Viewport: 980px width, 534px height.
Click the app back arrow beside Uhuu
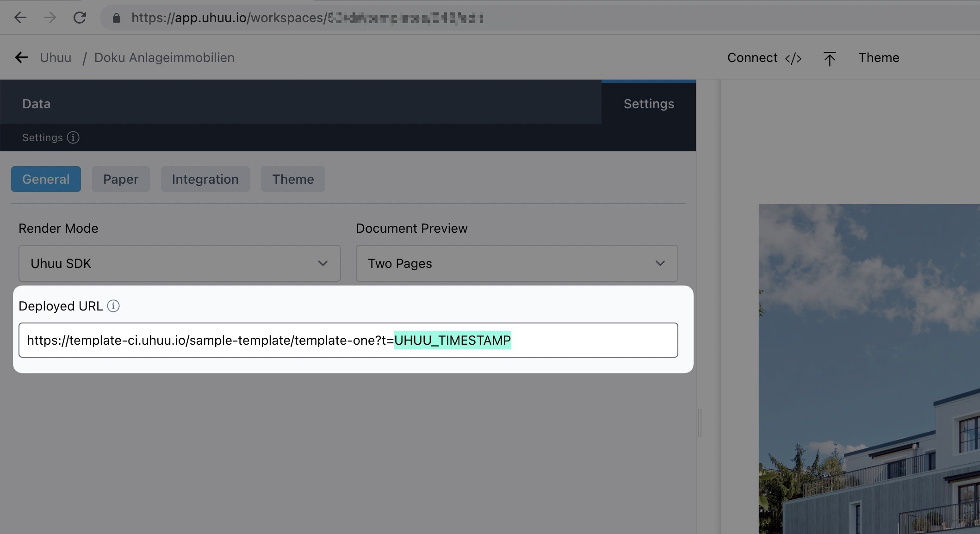click(x=21, y=57)
